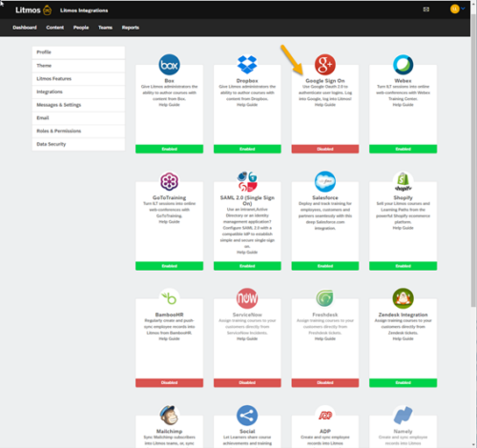The image size is (477, 448).
Task: Click the user avatar in header
Action: 454,9
